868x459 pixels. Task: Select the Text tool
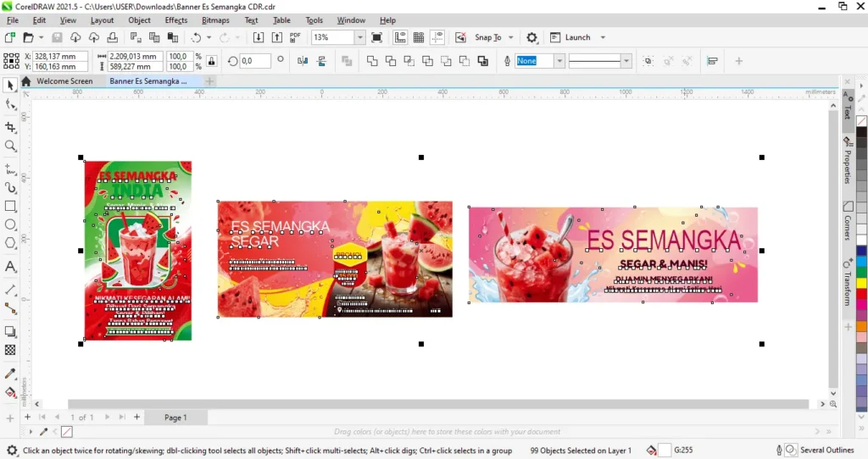tap(10, 267)
